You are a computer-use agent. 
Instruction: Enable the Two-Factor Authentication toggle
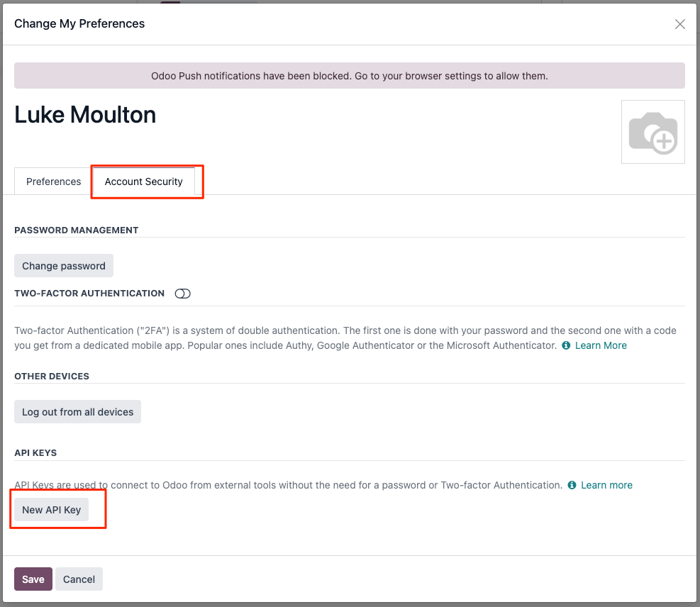click(x=182, y=293)
